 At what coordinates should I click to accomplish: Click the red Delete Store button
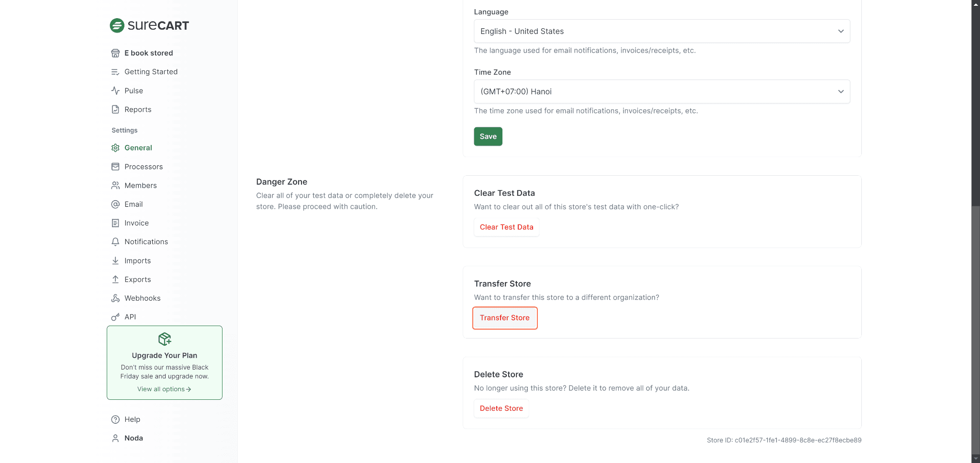click(501, 408)
